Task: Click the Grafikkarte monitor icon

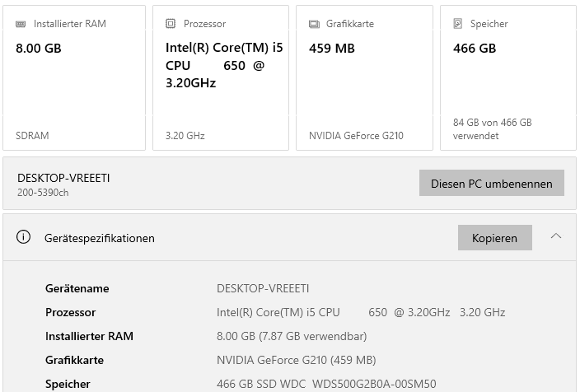Action: pos(314,24)
